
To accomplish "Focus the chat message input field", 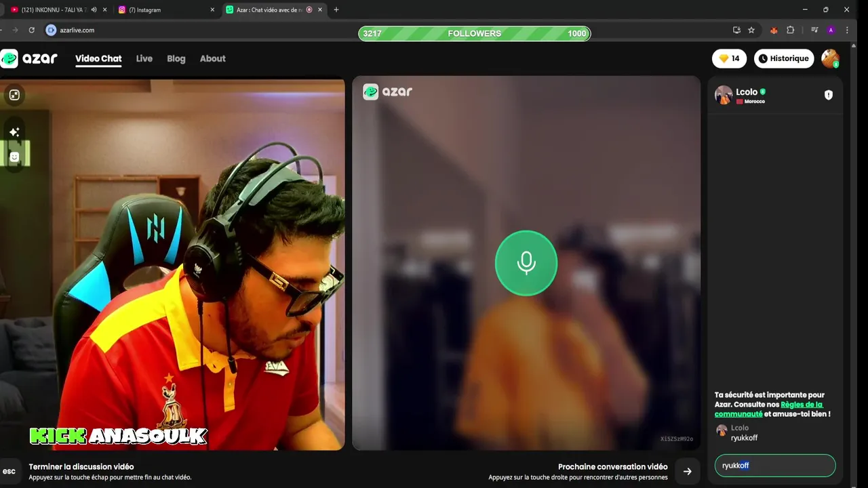I will [775, 466].
